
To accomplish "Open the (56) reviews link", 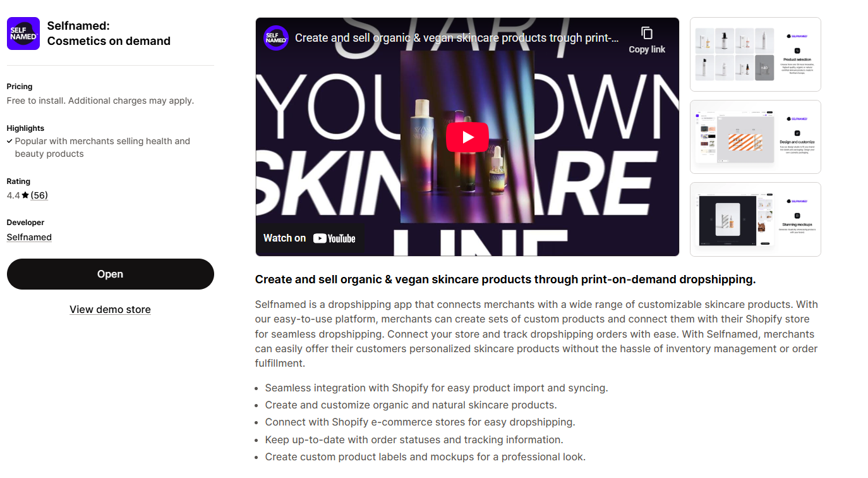I will click(39, 195).
